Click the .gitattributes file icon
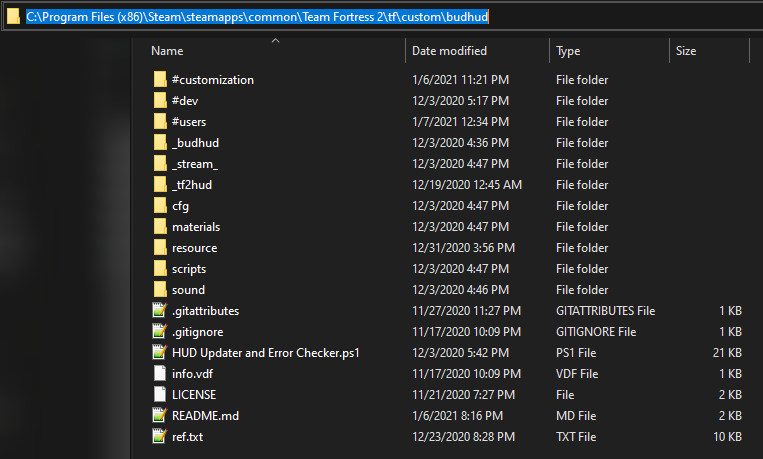Image resolution: width=763 pixels, height=459 pixels. 160,310
